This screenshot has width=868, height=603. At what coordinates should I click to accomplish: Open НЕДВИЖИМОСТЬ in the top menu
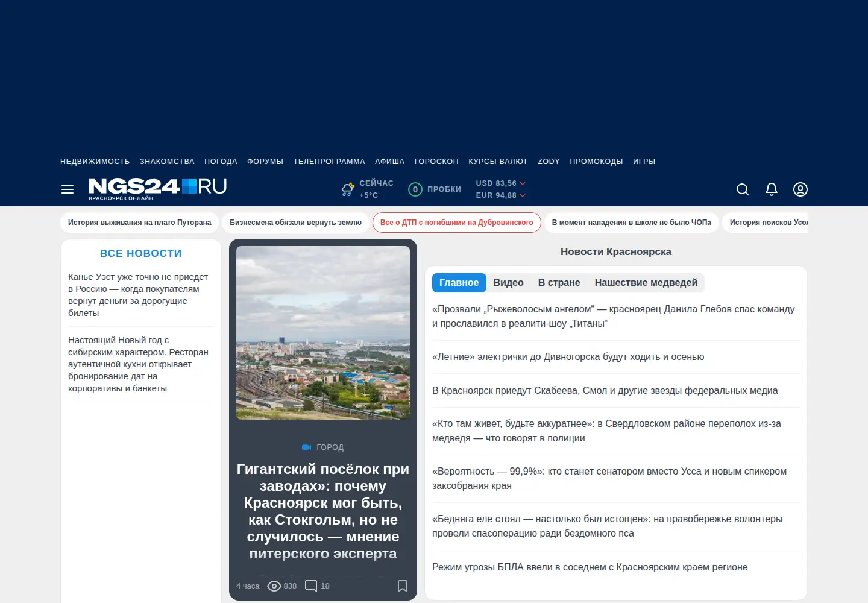[x=95, y=162]
